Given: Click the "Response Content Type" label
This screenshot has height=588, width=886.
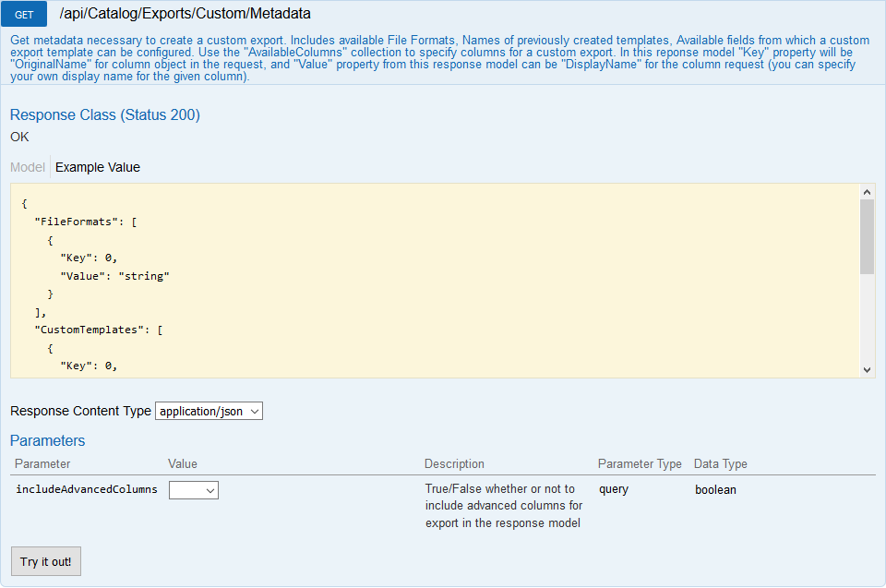Looking at the screenshot, I should coord(81,411).
